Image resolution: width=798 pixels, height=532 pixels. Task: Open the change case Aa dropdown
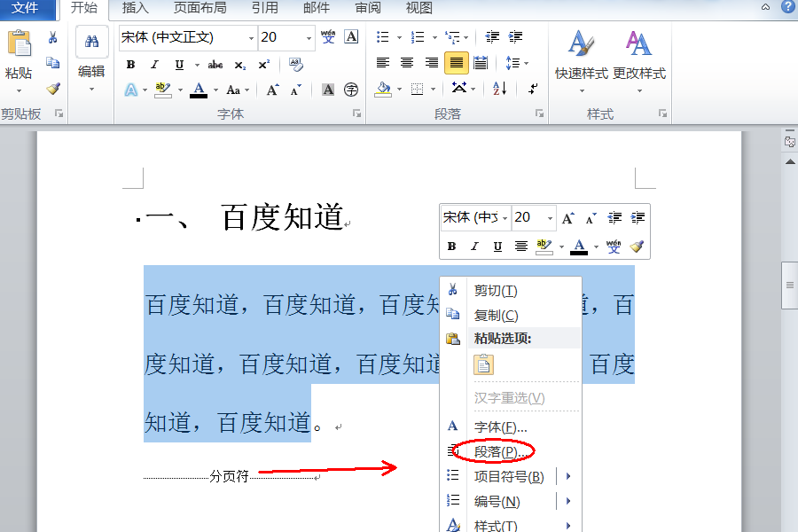click(x=238, y=90)
